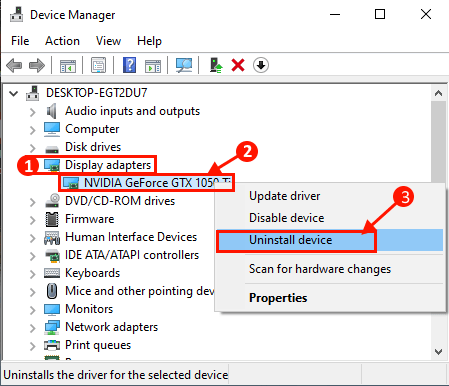Click the scrollbar down arrow
The width and height of the screenshot is (449, 386).
pyautogui.click(x=438, y=352)
